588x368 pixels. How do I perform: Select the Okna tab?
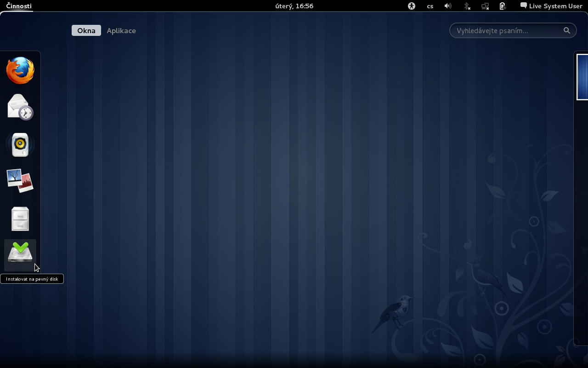86,30
